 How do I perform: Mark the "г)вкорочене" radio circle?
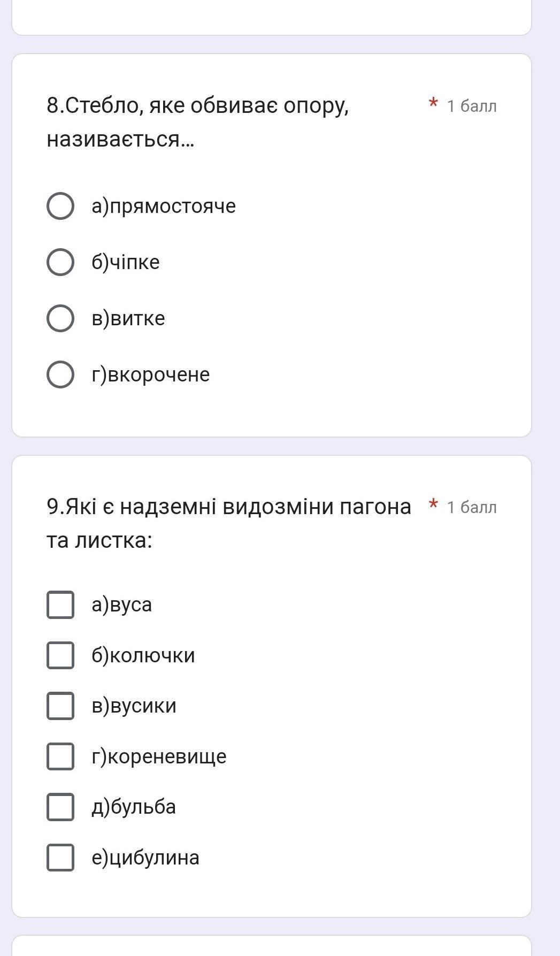point(60,374)
